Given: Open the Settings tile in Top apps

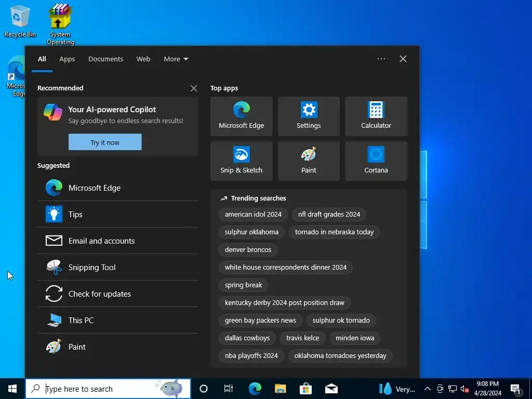Looking at the screenshot, I should (309, 116).
